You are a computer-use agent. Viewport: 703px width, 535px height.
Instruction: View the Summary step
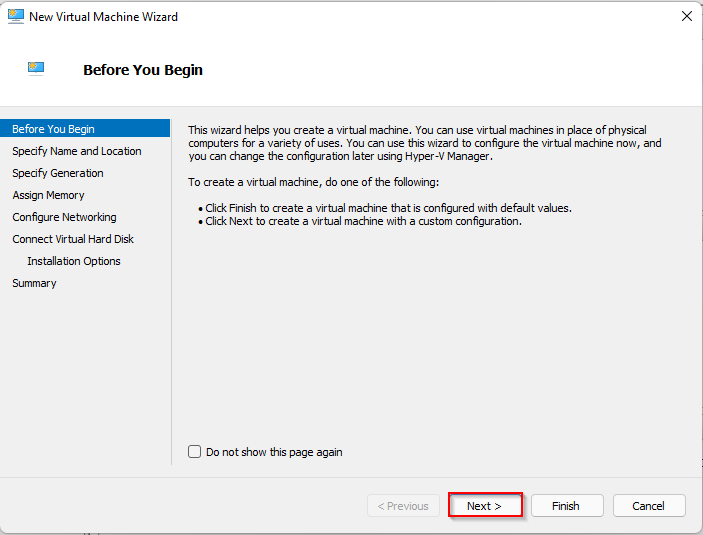click(x=34, y=283)
